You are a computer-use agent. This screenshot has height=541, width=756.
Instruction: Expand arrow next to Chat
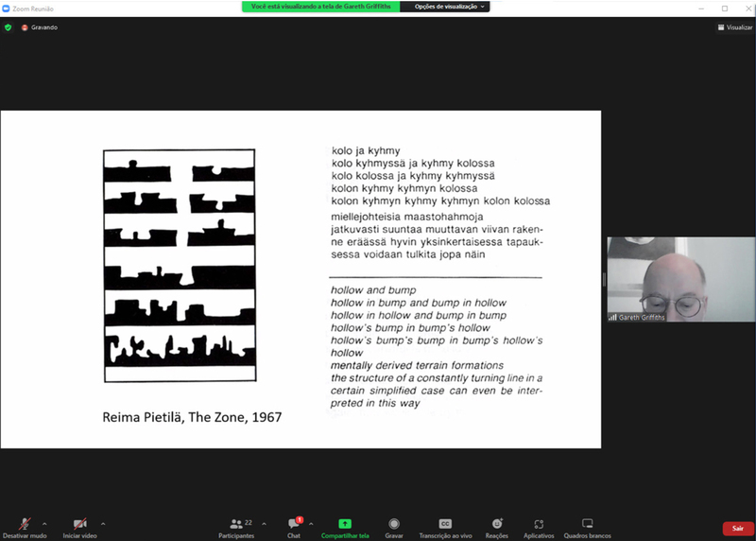tap(311, 524)
